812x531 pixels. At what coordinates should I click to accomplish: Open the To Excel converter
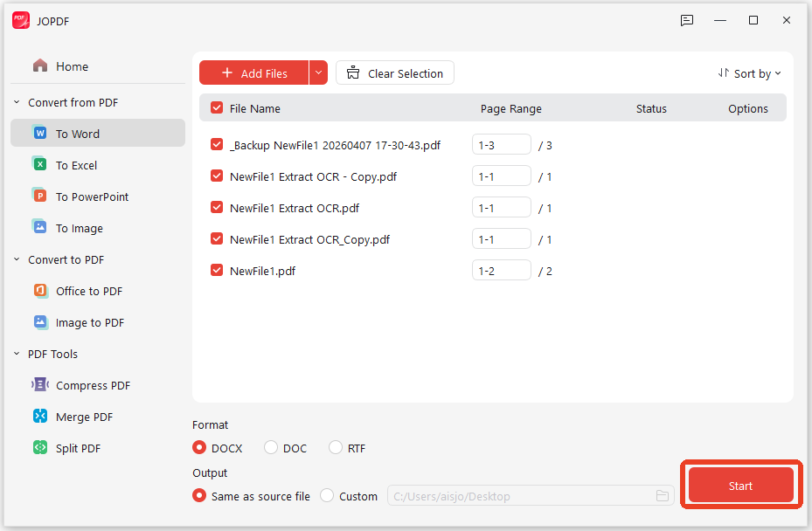[78, 164]
